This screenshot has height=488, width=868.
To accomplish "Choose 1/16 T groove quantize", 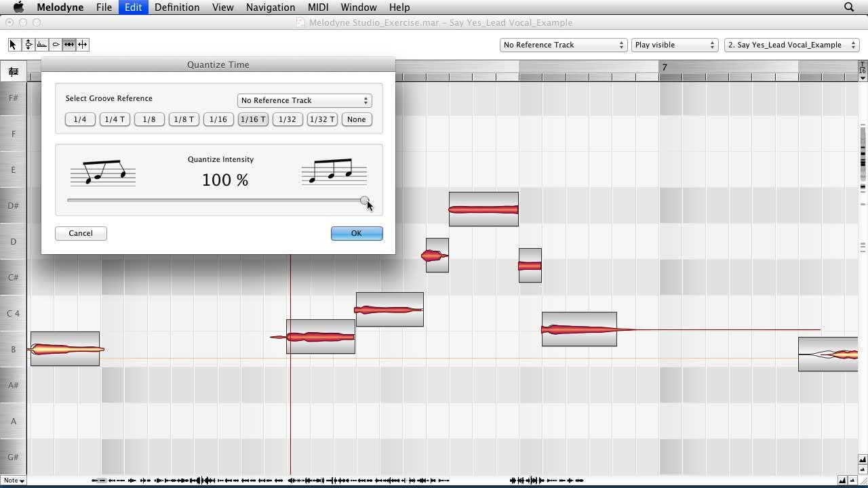I will (253, 119).
